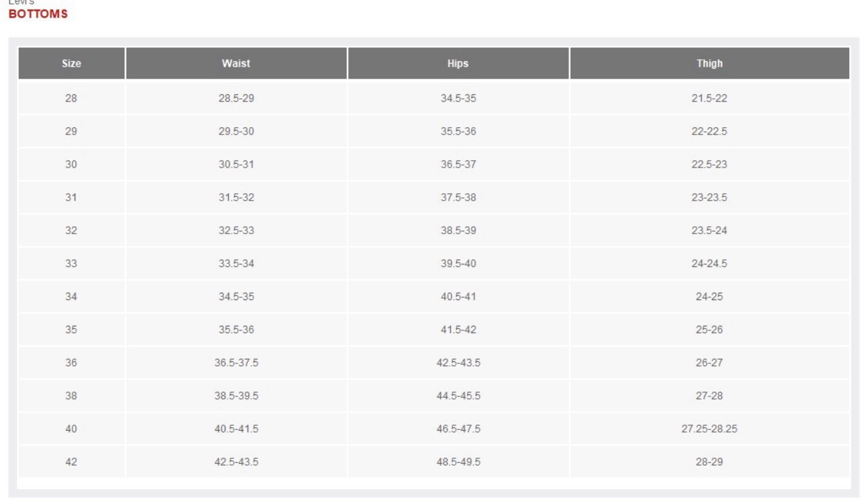
Task: Click the hips value 36.5-37
Action: tap(458, 164)
